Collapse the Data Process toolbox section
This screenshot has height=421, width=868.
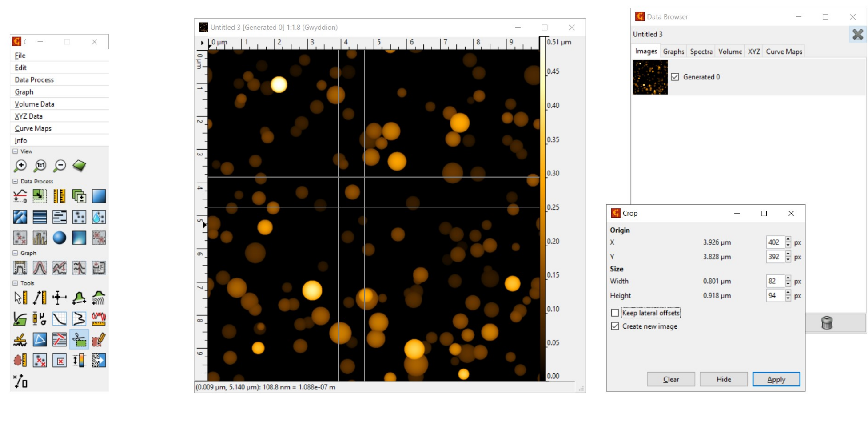tap(16, 182)
